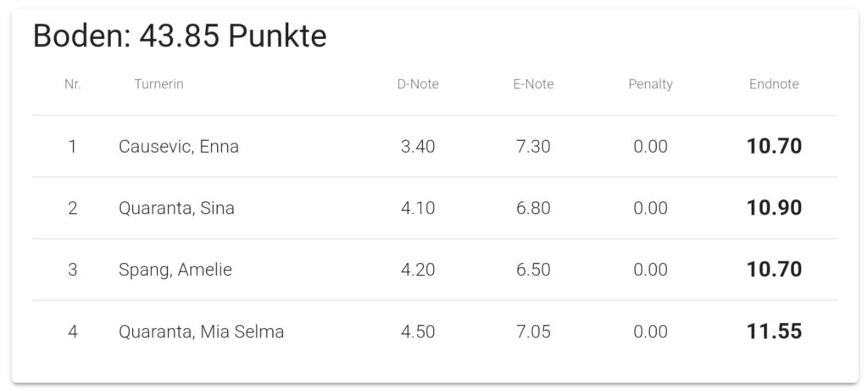Choose Quaranta, Mia Selma entry
Image resolution: width=868 pixels, height=391 pixels.
pos(201,332)
